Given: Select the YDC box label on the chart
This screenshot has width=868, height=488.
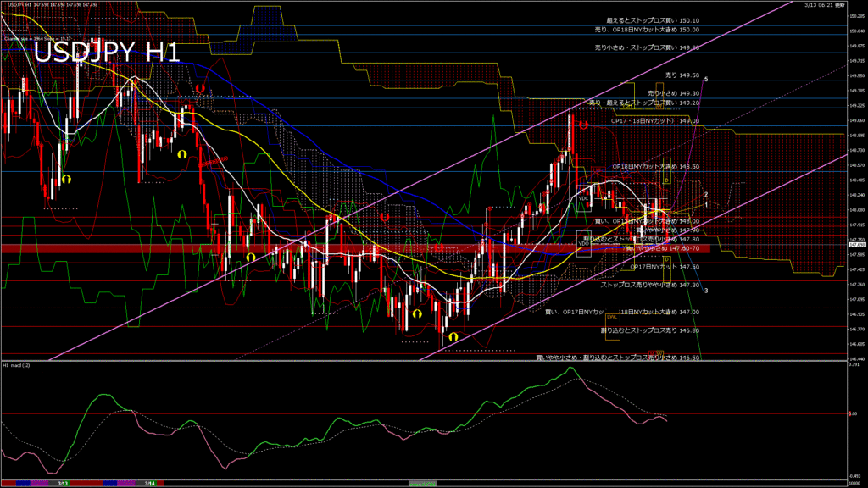Looking at the screenshot, I should pyautogui.click(x=584, y=198).
